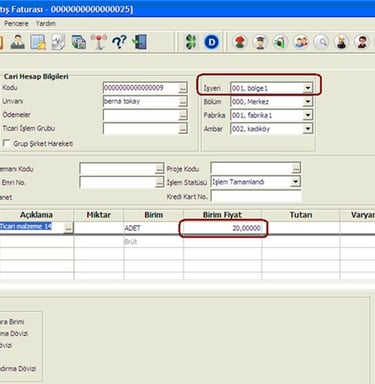Click the round icon with red-haired person
Image resolution: width=375 pixels, height=384 pixels.
(240, 42)
